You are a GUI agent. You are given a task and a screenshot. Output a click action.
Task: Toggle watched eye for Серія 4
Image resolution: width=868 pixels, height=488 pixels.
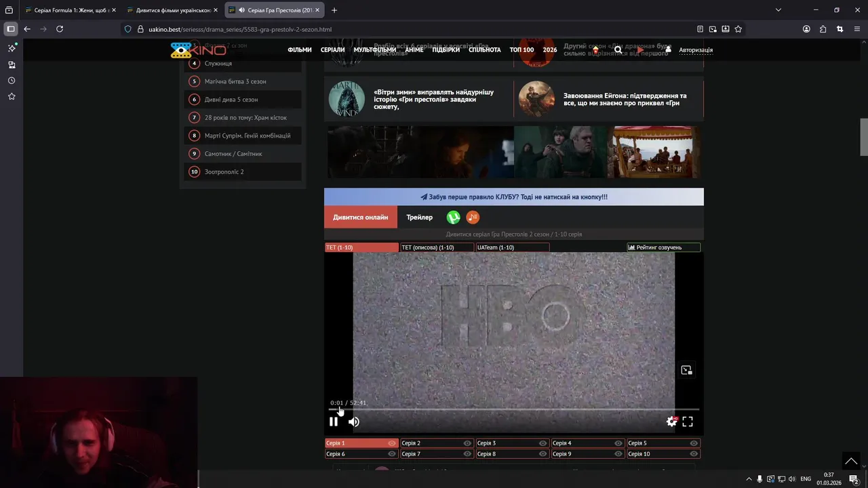coord(618,443)
